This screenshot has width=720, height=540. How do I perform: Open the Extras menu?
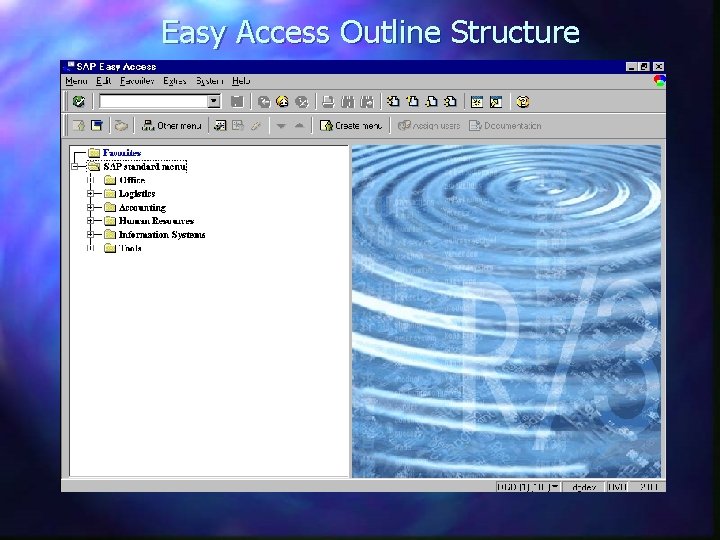coord(174,81)
